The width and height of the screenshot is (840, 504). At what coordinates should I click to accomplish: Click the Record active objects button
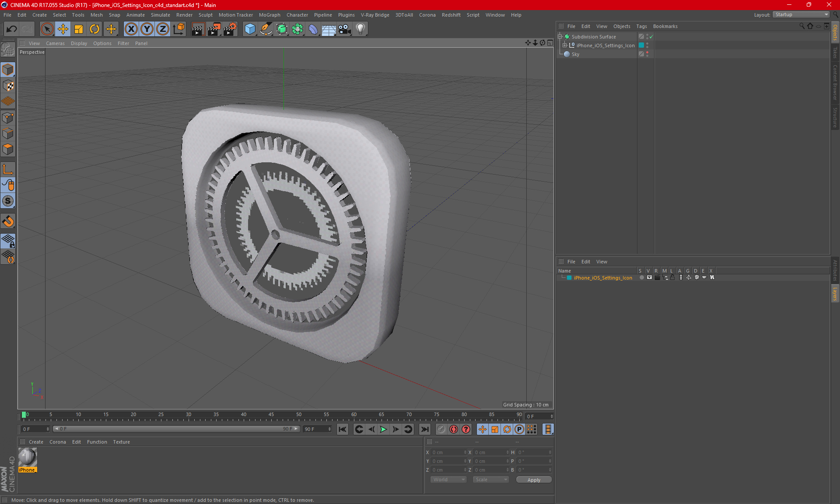[441, 429]
